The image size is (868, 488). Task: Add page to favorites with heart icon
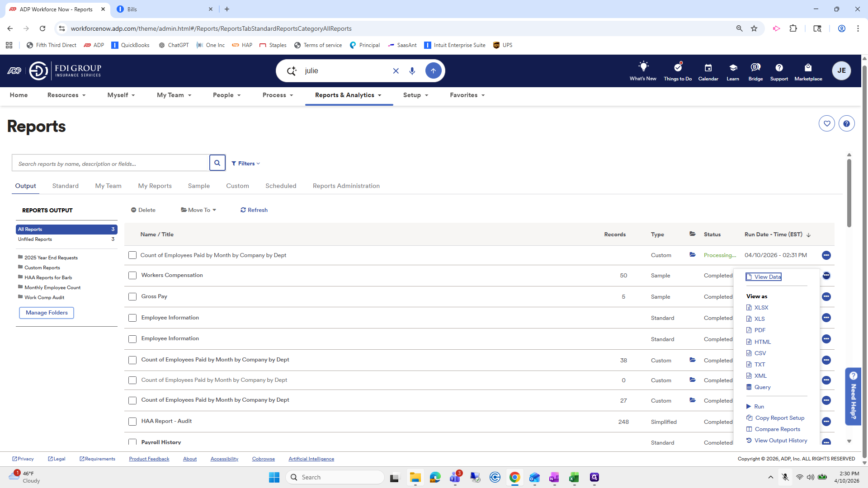826,123
